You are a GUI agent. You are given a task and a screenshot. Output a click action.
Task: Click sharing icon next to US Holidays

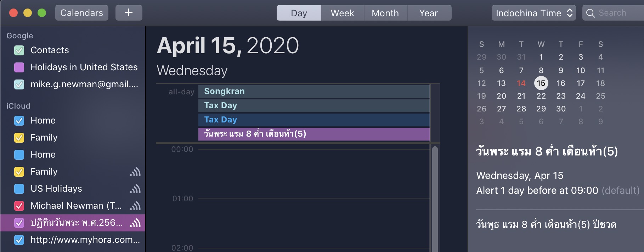tap(135, 189)
